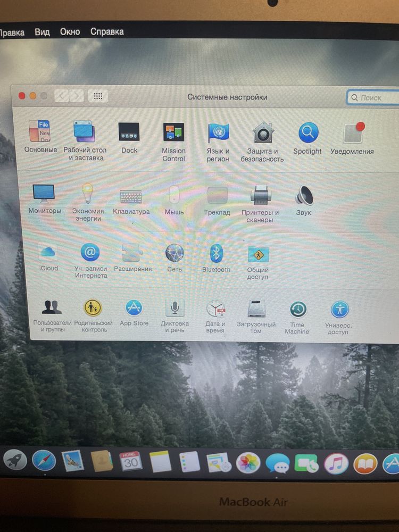Open iTunes in the Dock
Screen dimensions: 399x532
tap(336, 464)
